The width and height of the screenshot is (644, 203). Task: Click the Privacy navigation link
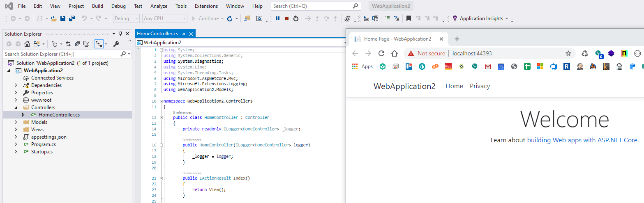[480, 86]
